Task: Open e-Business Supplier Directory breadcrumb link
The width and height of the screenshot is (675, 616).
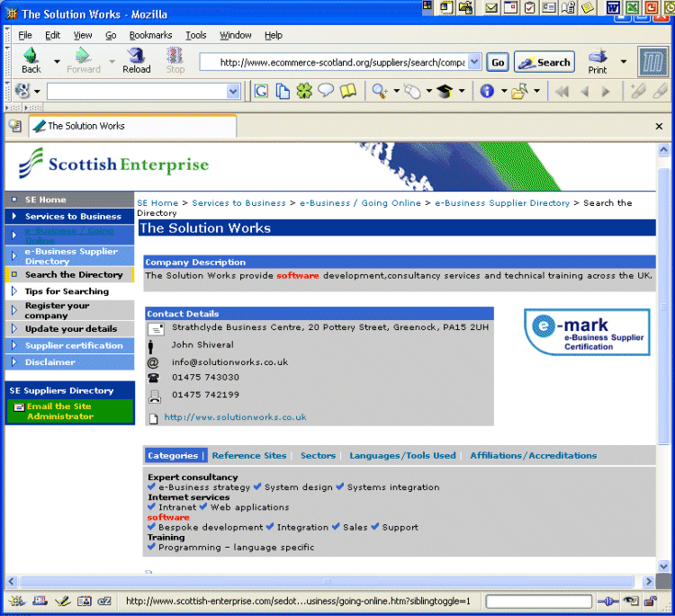Action: coord(502,203)
